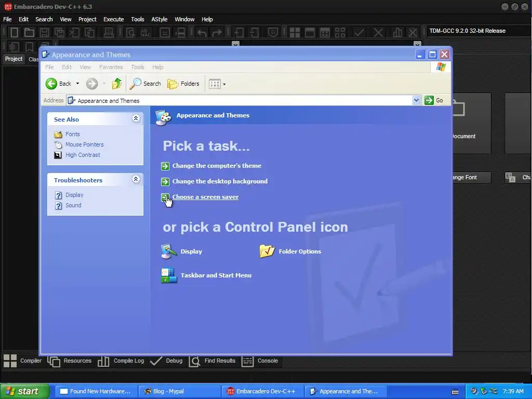Image resolution: width=532 pixels, height=399 pixels.
Task: Click the Replace icon in Dev-C++ toolbar
Action: [146, 33]
